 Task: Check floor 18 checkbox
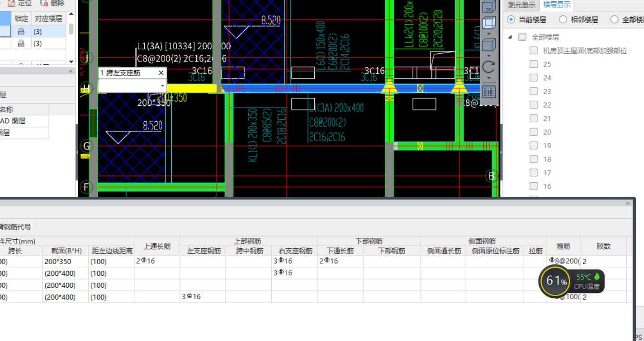[534, 159]
